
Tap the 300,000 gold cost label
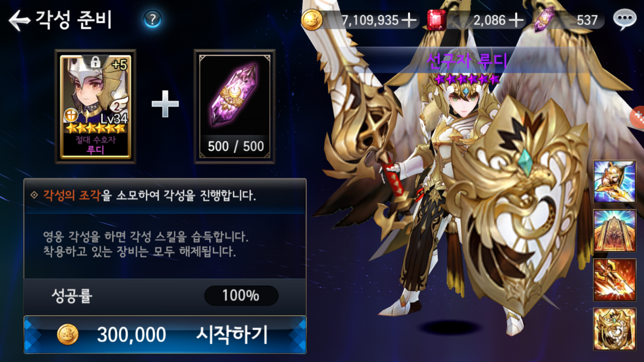(131, 335)
